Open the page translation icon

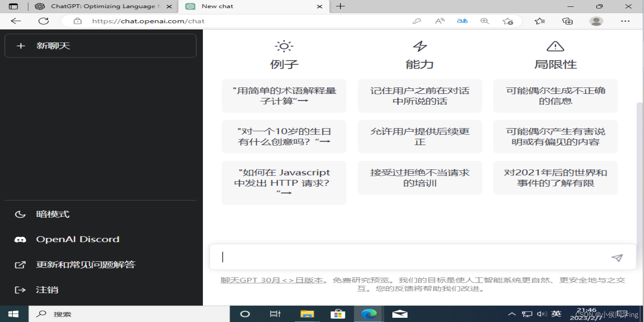[462, 21]
